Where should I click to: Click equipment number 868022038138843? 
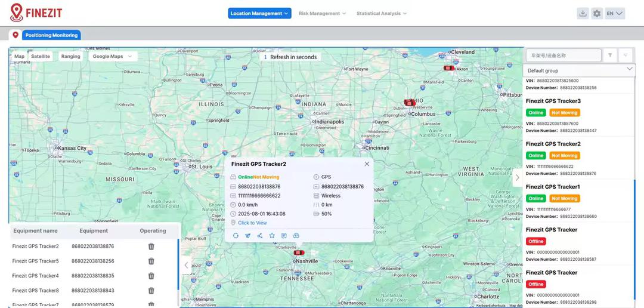coord(93,291)
